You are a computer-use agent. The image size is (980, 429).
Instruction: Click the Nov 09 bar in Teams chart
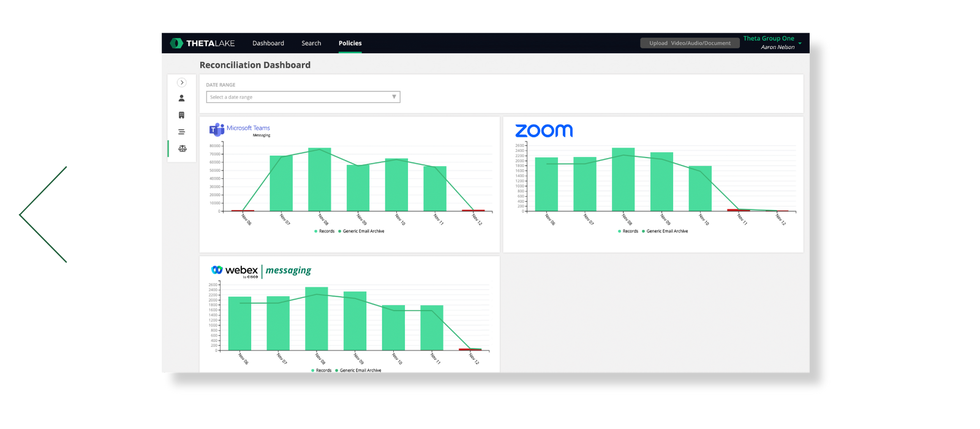pos(358,188)
